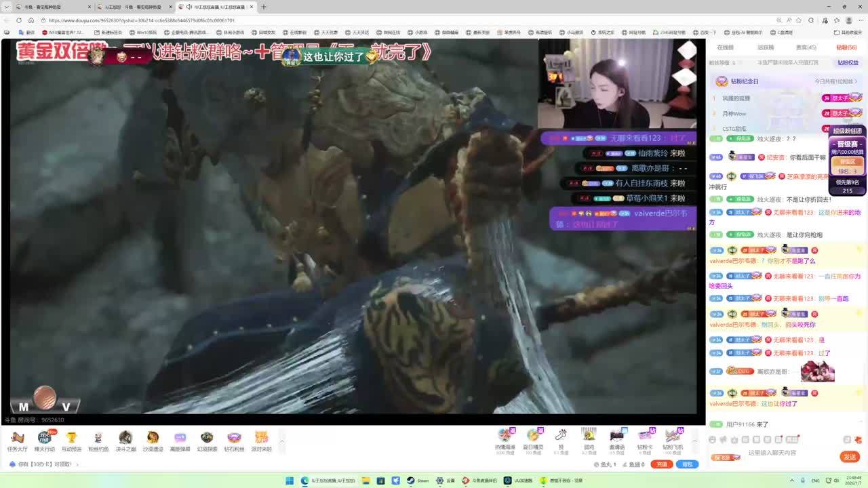Switch to the 贵宾(45) tab
The width and height of the screenshot is (868, 488).
(806, 47)
